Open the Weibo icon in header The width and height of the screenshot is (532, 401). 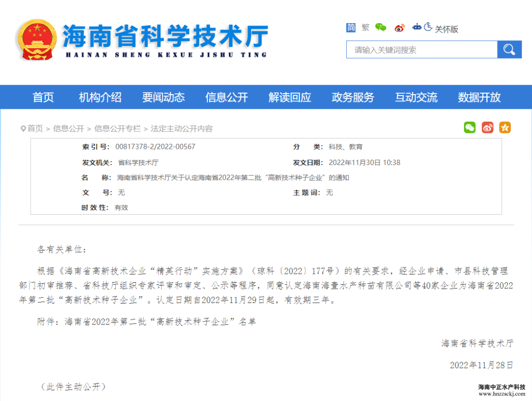[x=399, y=28]
